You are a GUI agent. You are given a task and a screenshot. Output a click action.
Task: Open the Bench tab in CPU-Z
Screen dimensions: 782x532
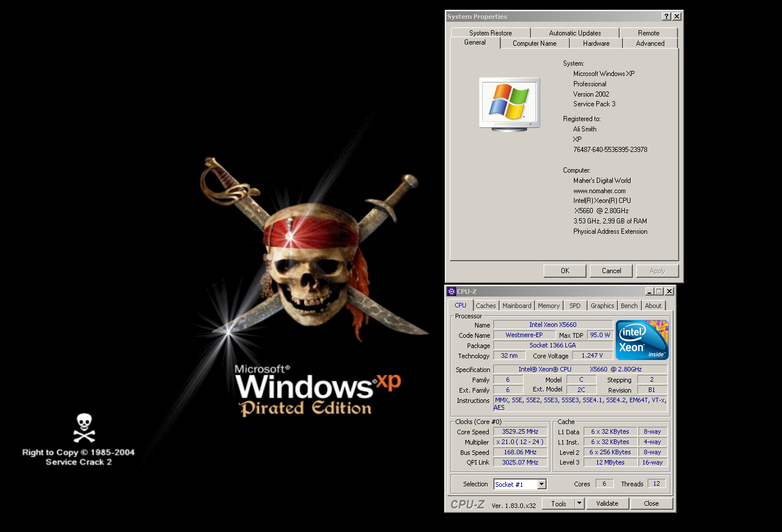(629, 306)
